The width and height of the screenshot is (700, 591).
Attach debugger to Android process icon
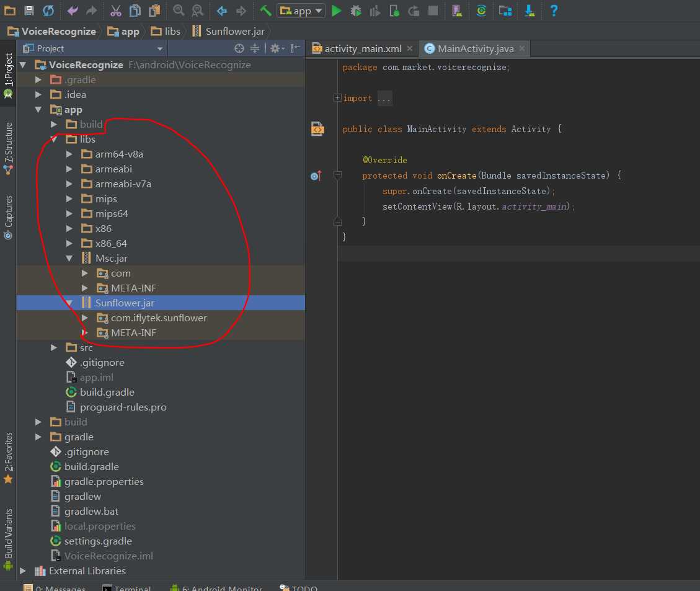coord(394,11)
